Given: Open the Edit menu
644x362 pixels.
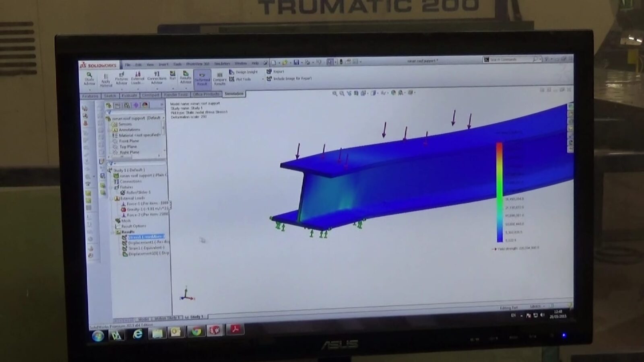Looking at the screenshot, I should point(138,64).
